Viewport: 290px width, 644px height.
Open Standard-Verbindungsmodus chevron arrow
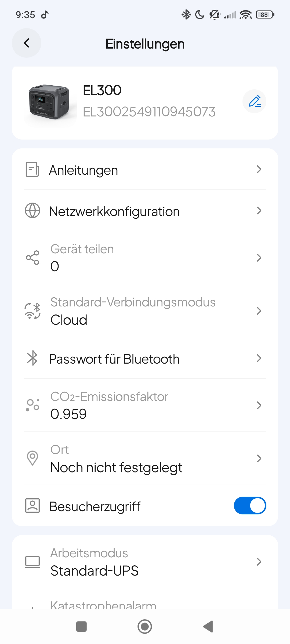point(259,311)
